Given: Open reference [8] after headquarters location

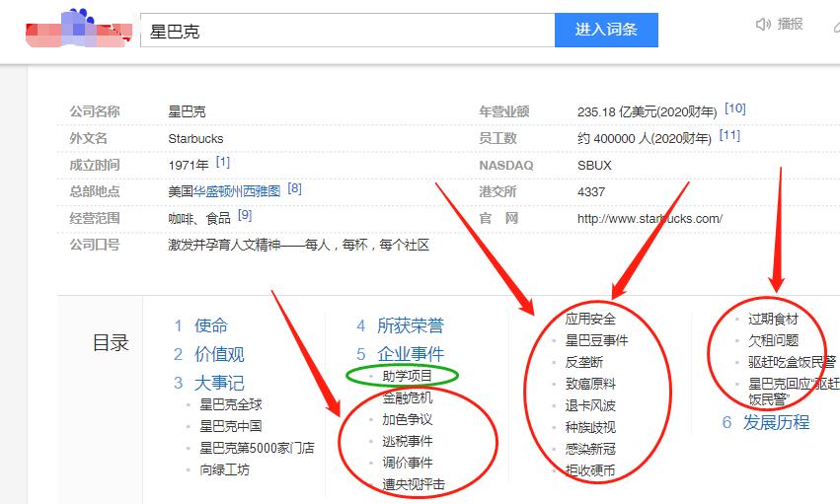Looking at the screenshot, I should coord(295,188).
